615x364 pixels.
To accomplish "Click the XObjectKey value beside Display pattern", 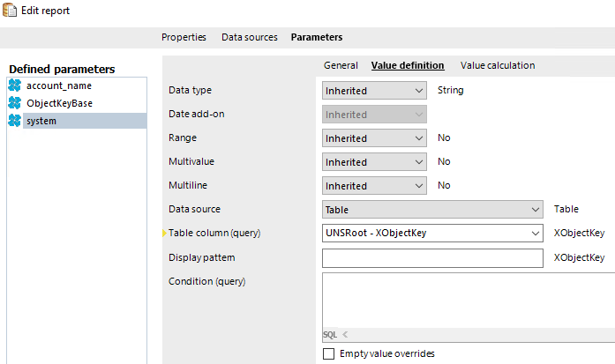I will [x=579, y=257].
